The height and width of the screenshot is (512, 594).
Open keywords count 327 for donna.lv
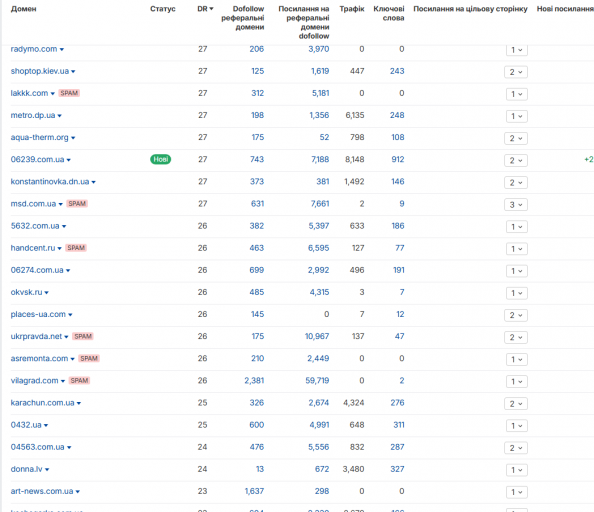[397, 470]
